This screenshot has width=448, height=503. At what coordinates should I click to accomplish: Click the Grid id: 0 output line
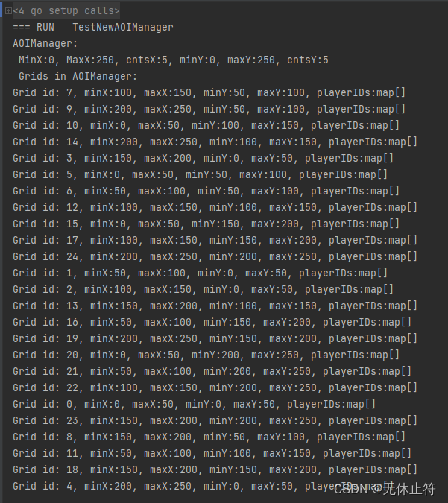(x=194, y=405)
